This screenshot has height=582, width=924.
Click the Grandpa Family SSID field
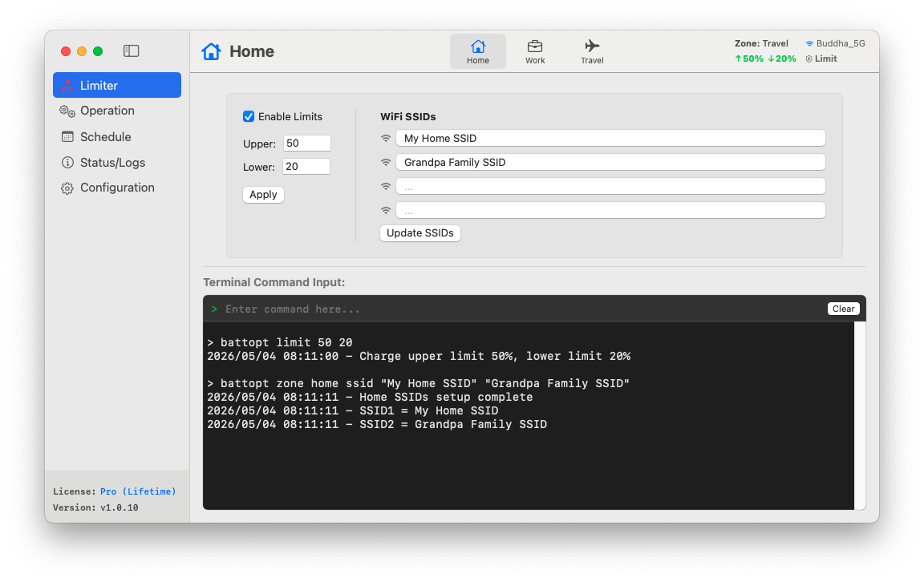pyautogui.click(x=610, y=163)
